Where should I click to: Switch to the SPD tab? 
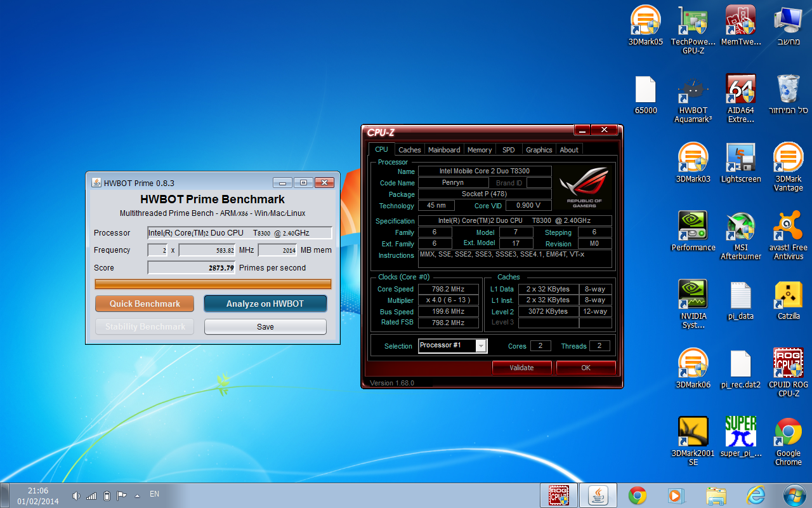tap(509, 150)
